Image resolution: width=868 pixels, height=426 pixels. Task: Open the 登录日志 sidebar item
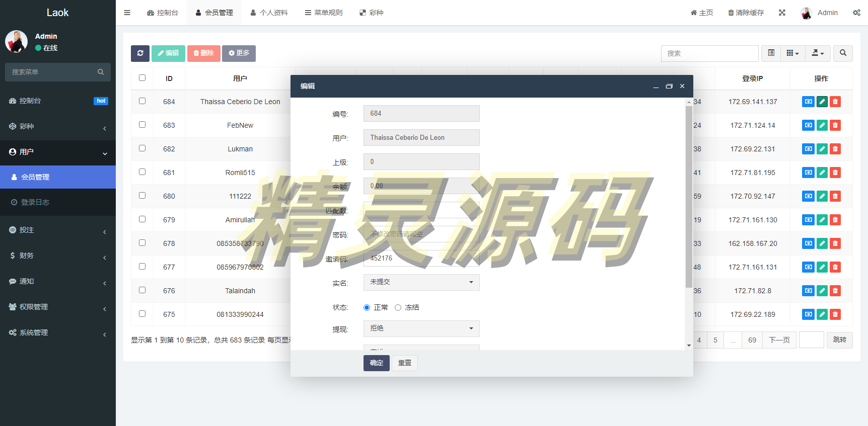tap(35, 202)
